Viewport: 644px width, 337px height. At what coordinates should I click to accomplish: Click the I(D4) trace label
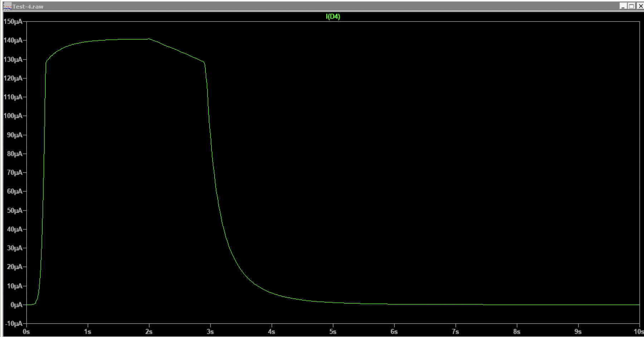[x=333, y=16]
